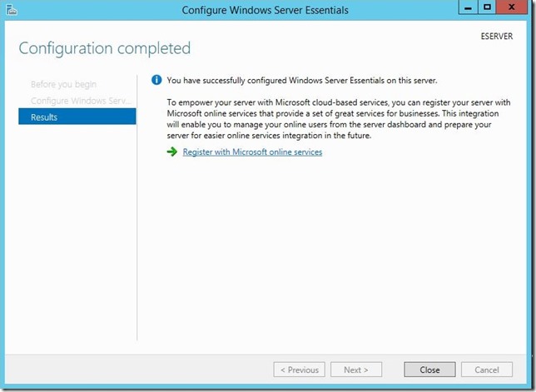Click the Configure Windows Server Essentials title text

point(266,10)
